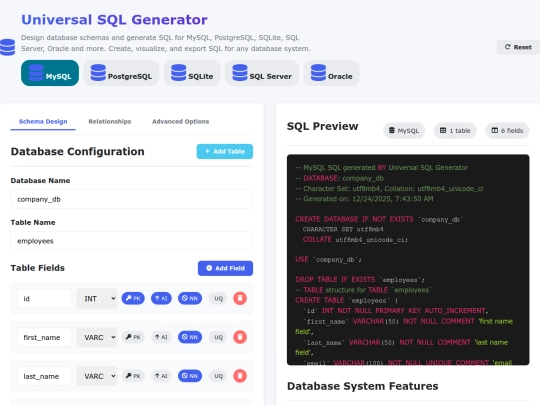Edit the first_name field name input

click(x=44, y=337)
